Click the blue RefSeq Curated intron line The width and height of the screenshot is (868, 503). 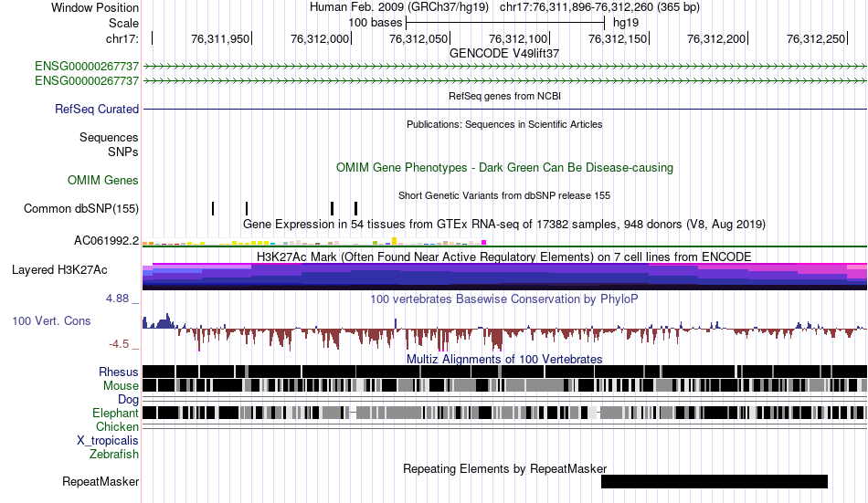point(504,109)
